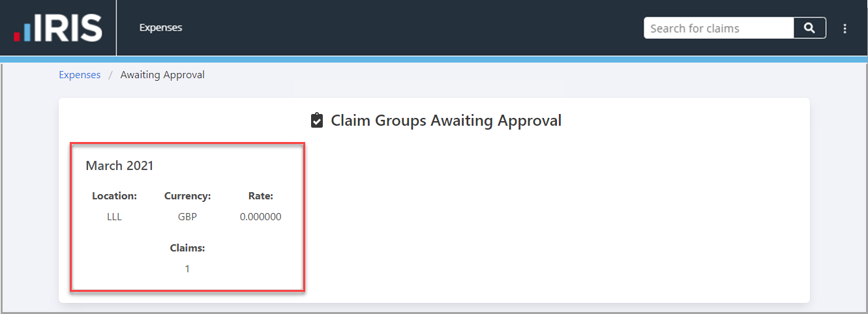Open the March 2021 claim group card
The width and height of the screenshot is (868, 314).
tap(187, 218)
